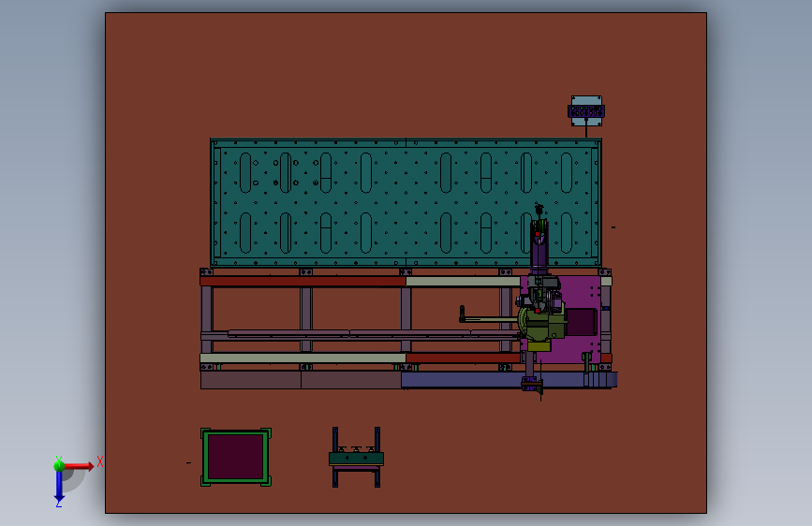This screenshot has width=812, height=526.
Task: Select the small bracket assembly beside the green frame
Action: [x=356, y=457]
